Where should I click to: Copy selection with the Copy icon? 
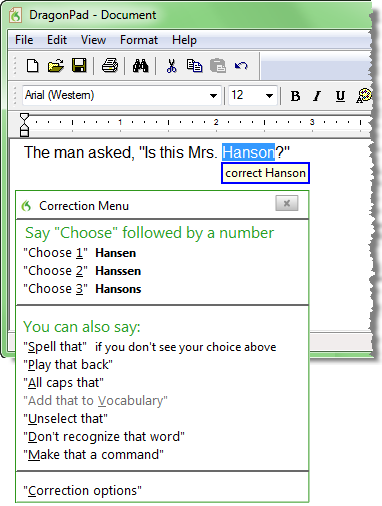194,66
